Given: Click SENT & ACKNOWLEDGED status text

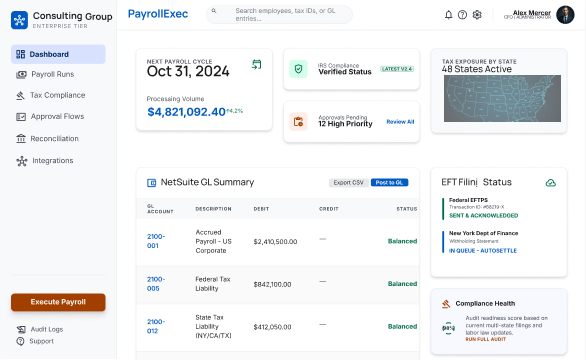Looking at the screenshot, I should click(484, 216).
